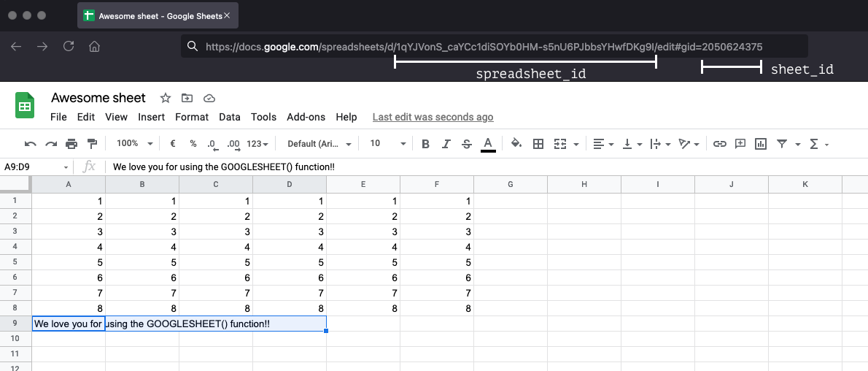Click the Insert chart icon
This screenshot has height=371, width=868.
tap(761, 144)
